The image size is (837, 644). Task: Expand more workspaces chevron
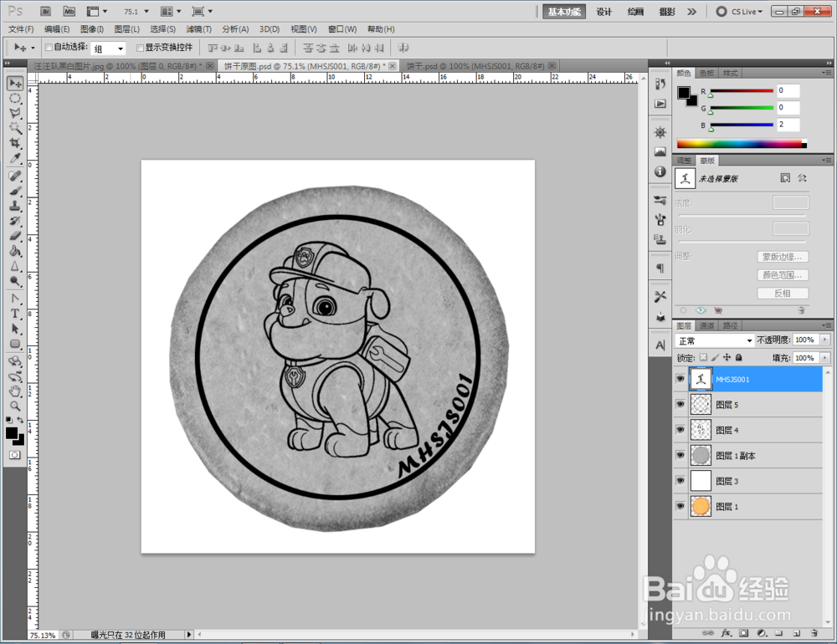(692, 11)
